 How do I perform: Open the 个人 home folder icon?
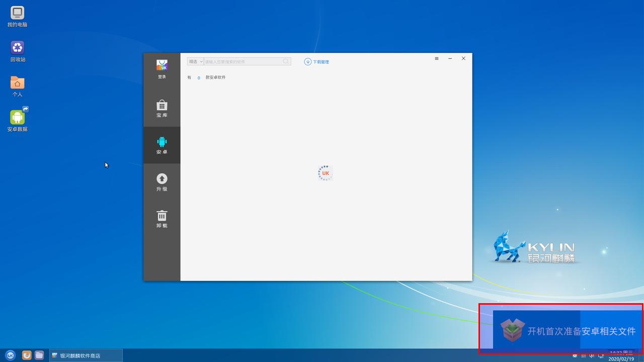(x=18, y=86)
